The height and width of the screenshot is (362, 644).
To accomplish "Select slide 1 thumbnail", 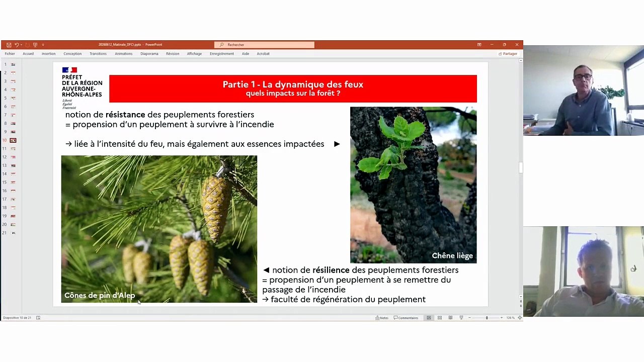I will (x=13, y=64).
